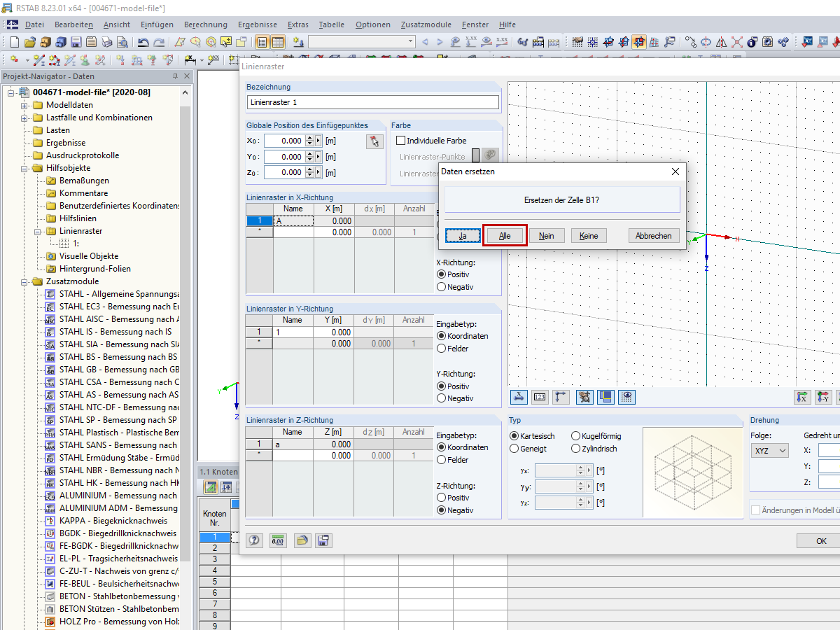Screen dimensions: 840x630
Task: Click Ja in Daten ersetzen dialog
Action: click(463, 236)
